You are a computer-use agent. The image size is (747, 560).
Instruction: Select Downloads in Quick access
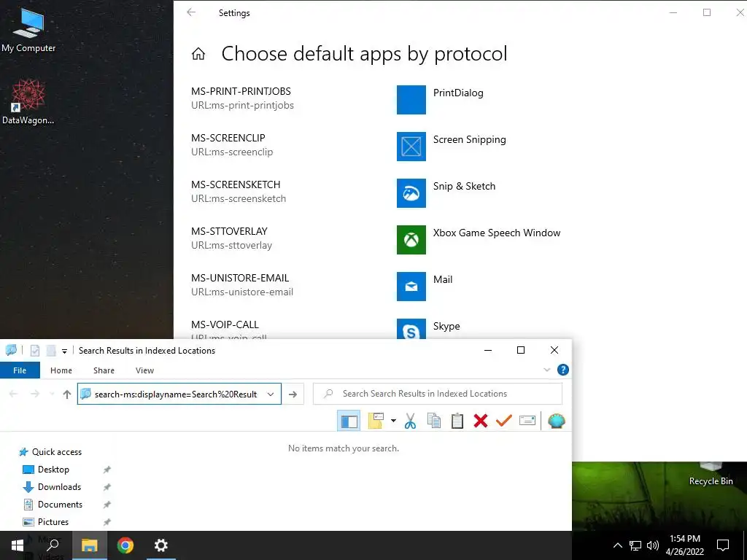coord(59,487)
